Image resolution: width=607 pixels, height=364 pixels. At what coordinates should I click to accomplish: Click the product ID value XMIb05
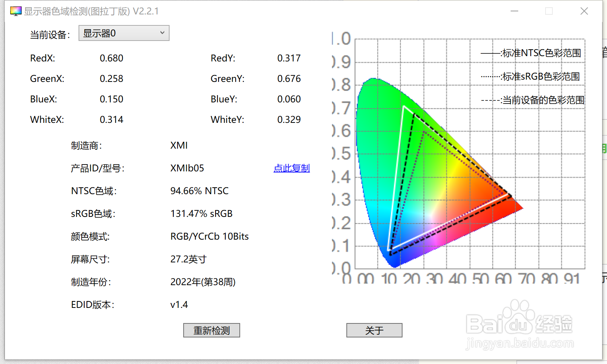187,168
